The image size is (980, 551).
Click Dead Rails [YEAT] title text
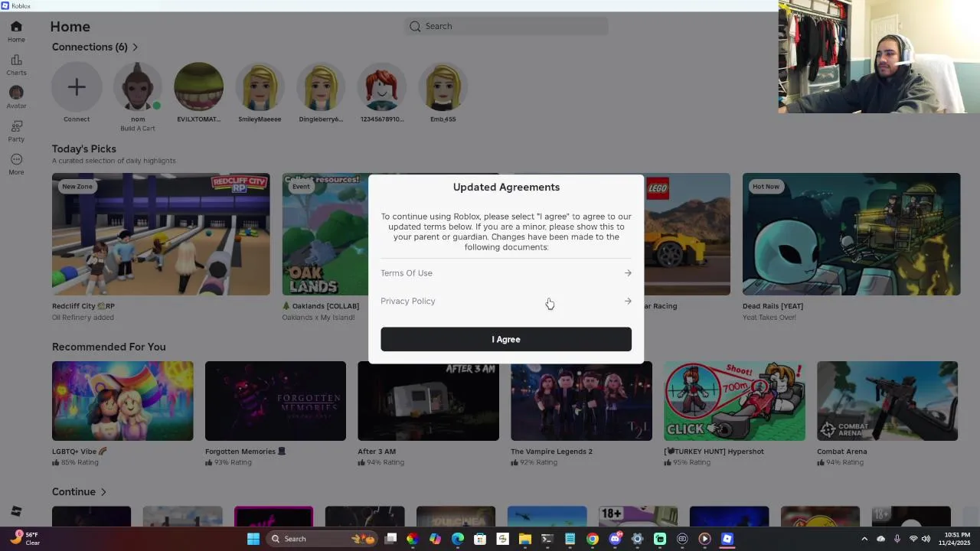(773, 306)
